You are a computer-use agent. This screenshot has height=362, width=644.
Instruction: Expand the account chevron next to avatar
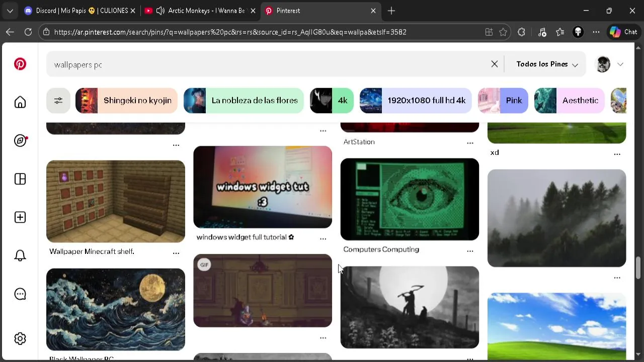coord(620,64)
